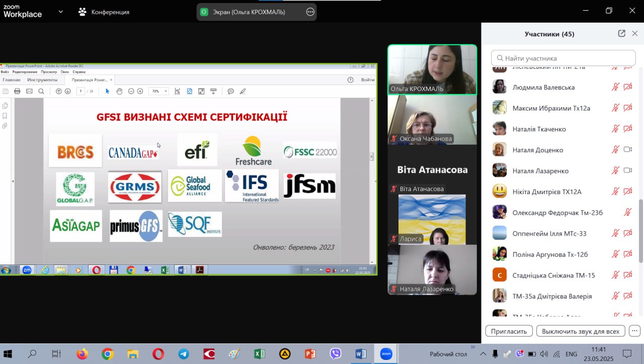
Task: Open the Zoom Workplace menu chevron
Action: pos(60,12)
